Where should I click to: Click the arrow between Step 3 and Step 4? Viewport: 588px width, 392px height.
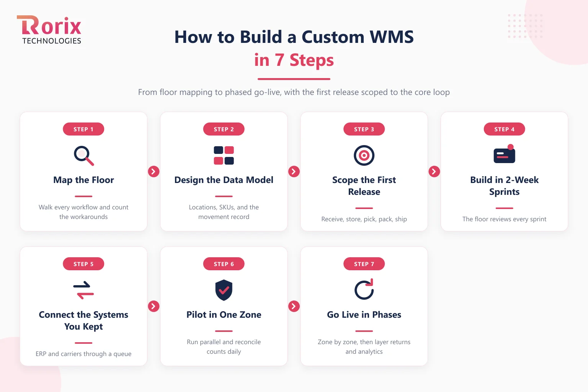pyautogui.click(x=434, y=171)
